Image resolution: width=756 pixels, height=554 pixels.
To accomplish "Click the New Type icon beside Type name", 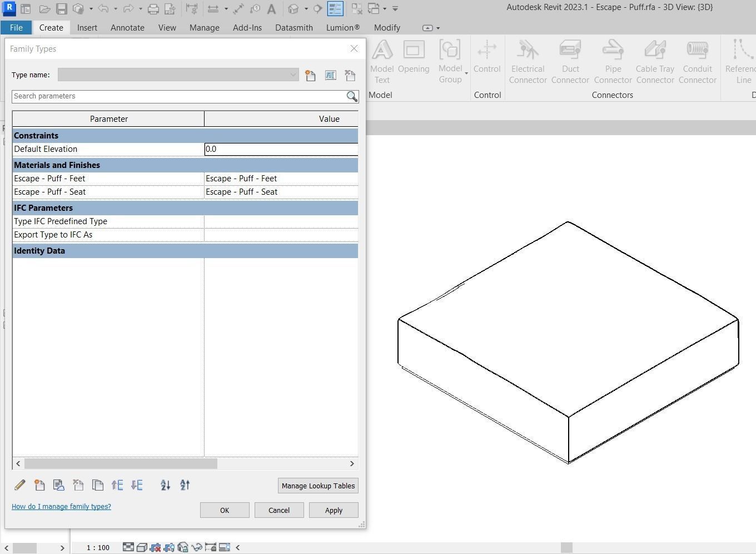I will pos(310,75).
